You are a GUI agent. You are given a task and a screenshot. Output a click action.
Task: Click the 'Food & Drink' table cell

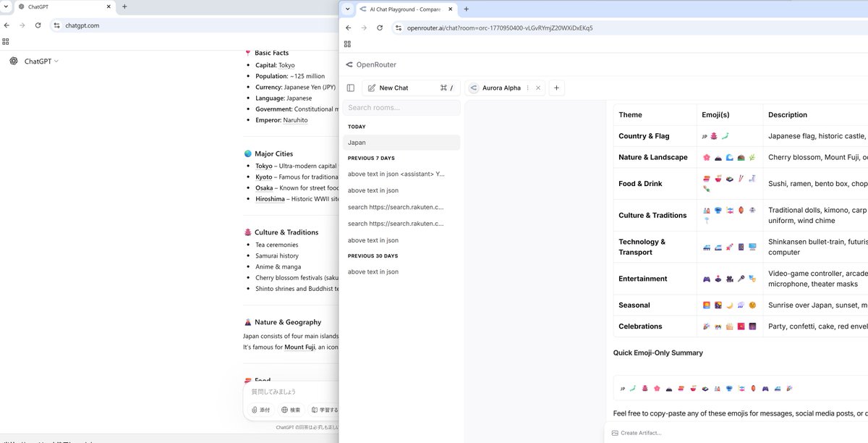(x=655, y=184)
